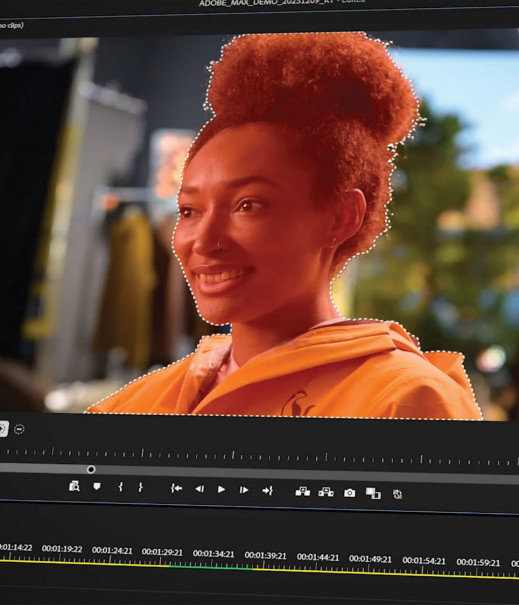Step back one frame
Viewport: 519px width, 605px height.
(199, 489)
